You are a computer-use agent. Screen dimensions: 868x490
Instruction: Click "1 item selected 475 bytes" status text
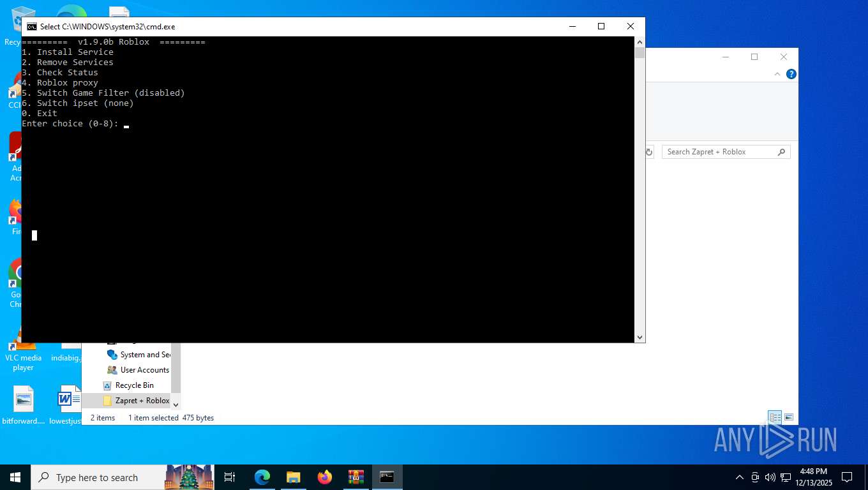[171, 418]
